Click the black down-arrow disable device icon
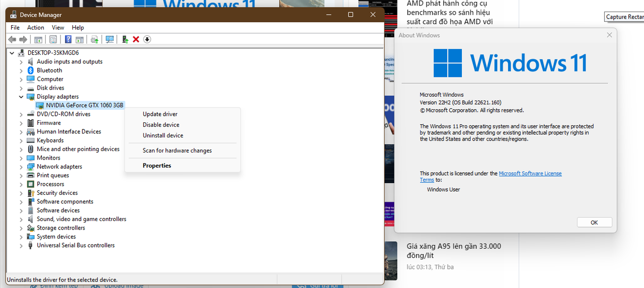This screenshot has height=288, width=644. point(147,39)
